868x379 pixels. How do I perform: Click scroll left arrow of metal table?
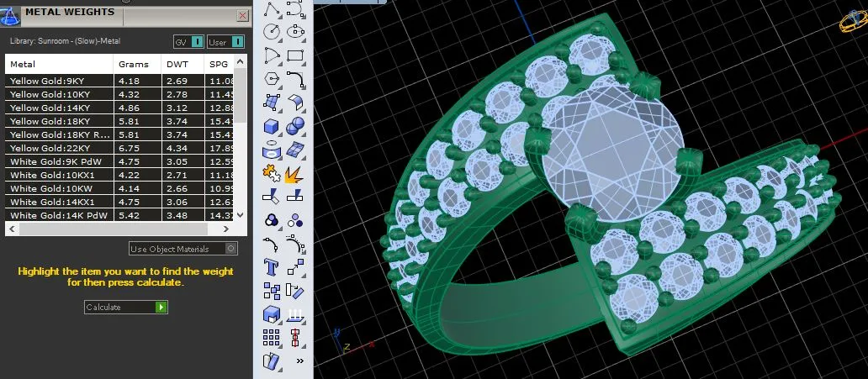[13, 229]
